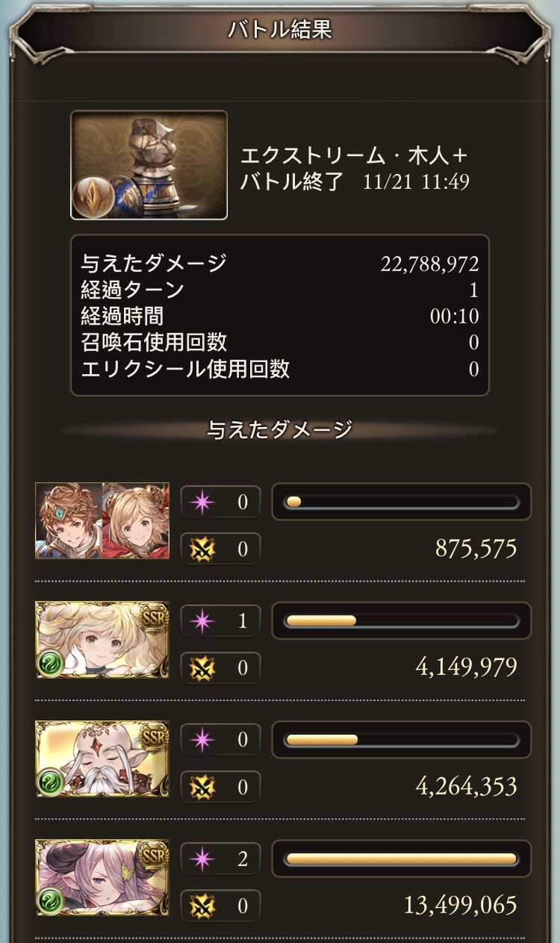The width and height of the screenshot is (560, 943).
Task: Click the total damage value 22,788,972
Action: point(429,264)
